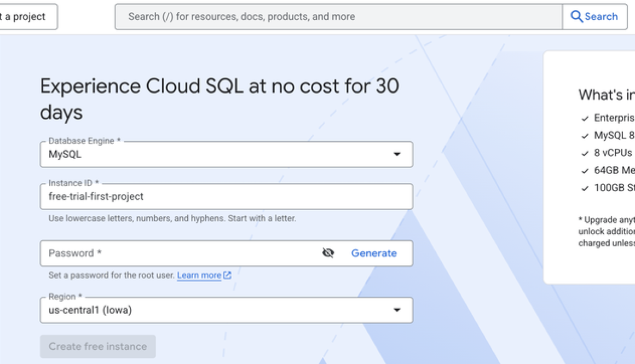This screenshot has width=635, height=364.
Task: Click the Learn more link
Action: tap(199, 275)
